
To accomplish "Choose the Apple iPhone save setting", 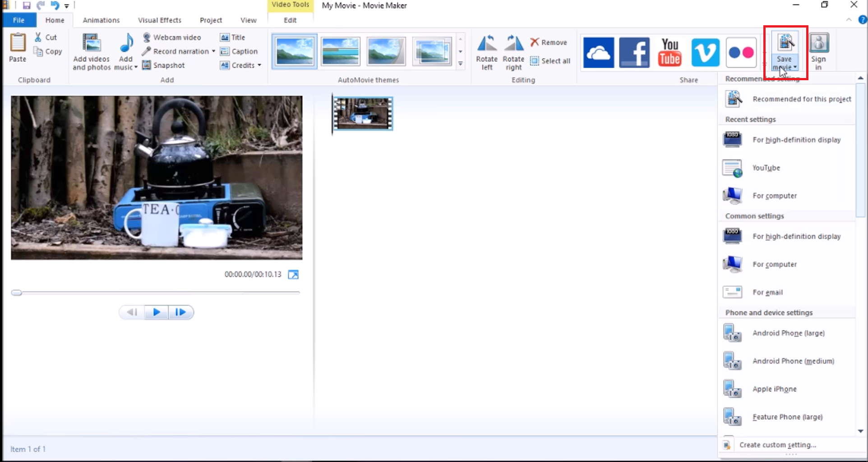I will [x=775, y=389].
